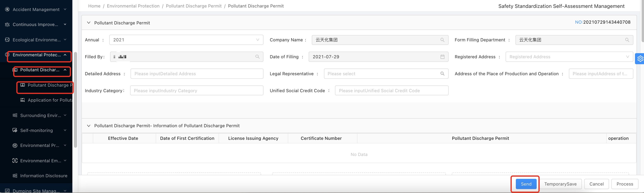644x193 pixels.
Task: Click the Information Disclosure sidebar icon
Action: pyautogui.click(x=15, y=176)
